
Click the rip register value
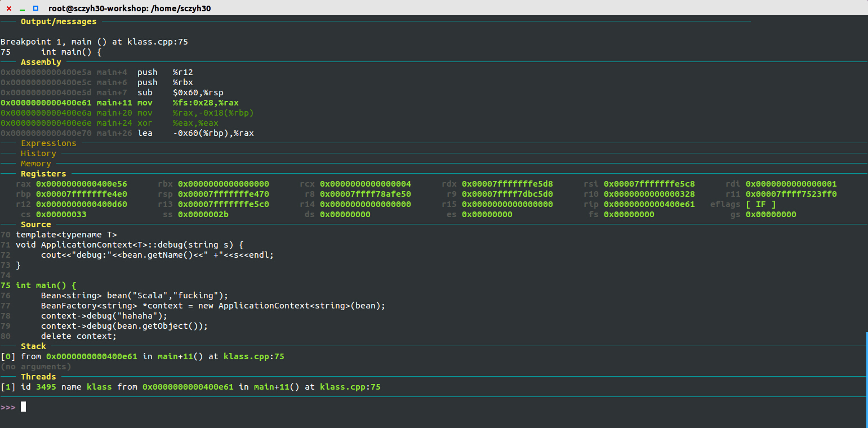coord(649,204)
